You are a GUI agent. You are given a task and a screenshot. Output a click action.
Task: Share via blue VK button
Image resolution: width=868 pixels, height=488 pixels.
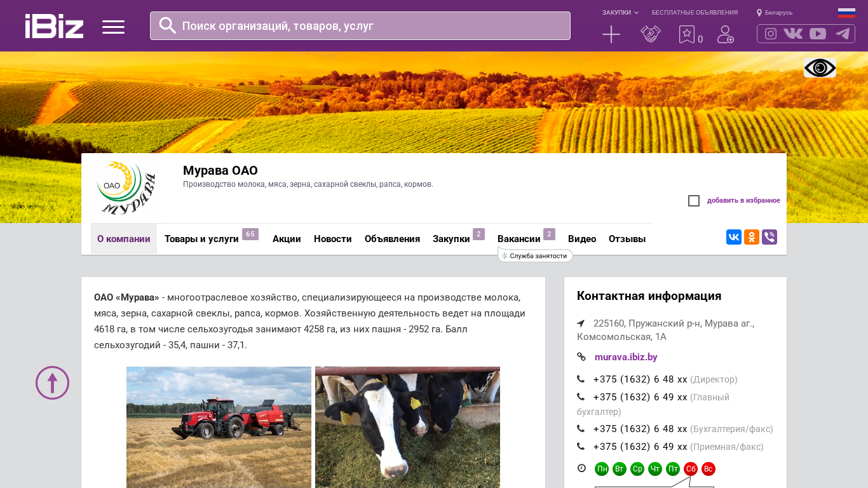[x=734, y=237]
